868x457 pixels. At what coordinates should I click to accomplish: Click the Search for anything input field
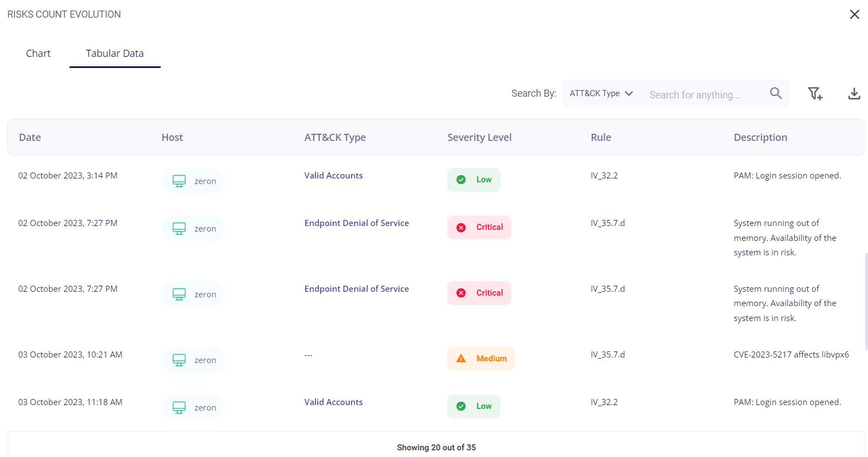click(x=702, y=94)
